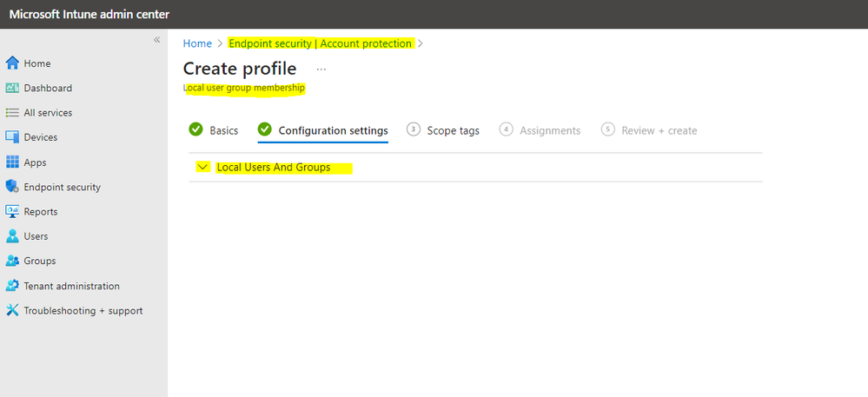Click the Groups people icon

[x=12, y=261]
